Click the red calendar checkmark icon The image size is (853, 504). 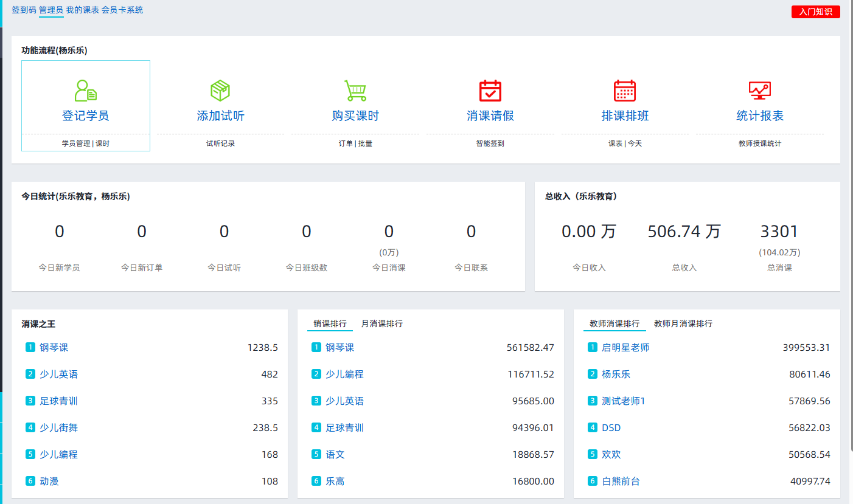[x=490, y=91]
